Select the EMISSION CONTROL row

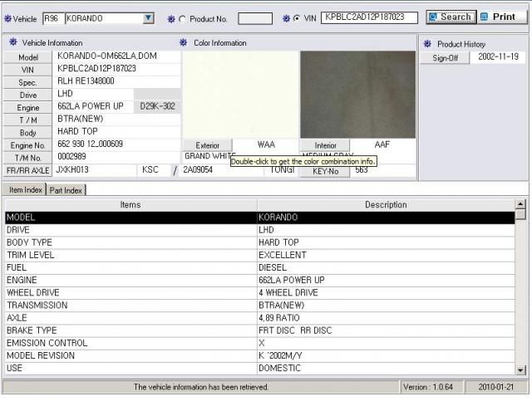point(260,343)
